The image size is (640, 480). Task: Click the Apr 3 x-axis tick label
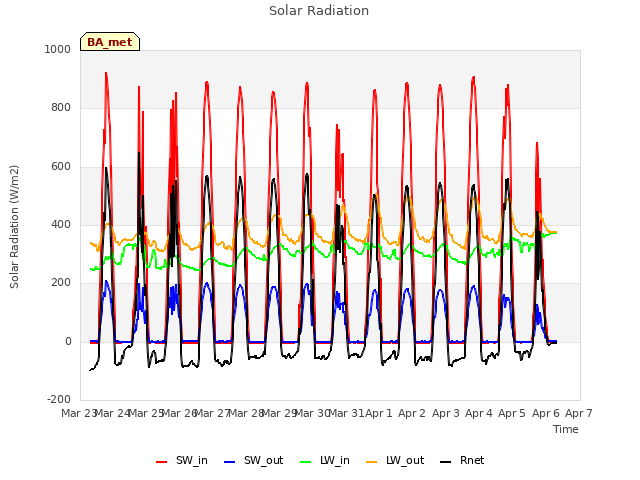coord(445,413)
